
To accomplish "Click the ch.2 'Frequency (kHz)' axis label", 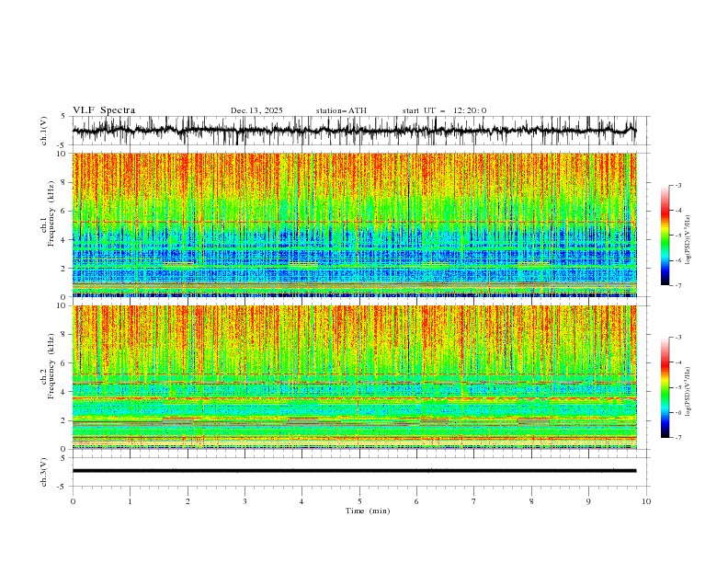I will tap(51, 366).
